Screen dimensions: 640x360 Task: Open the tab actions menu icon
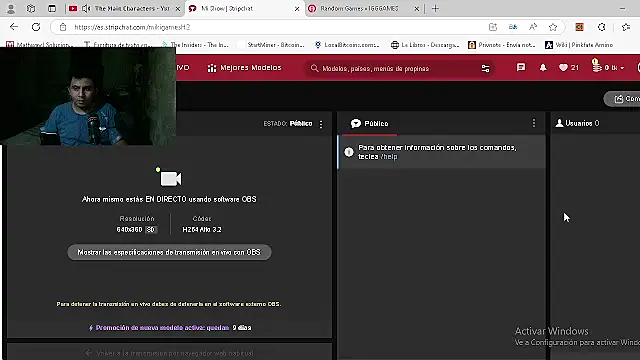click(x=52, y=8)
